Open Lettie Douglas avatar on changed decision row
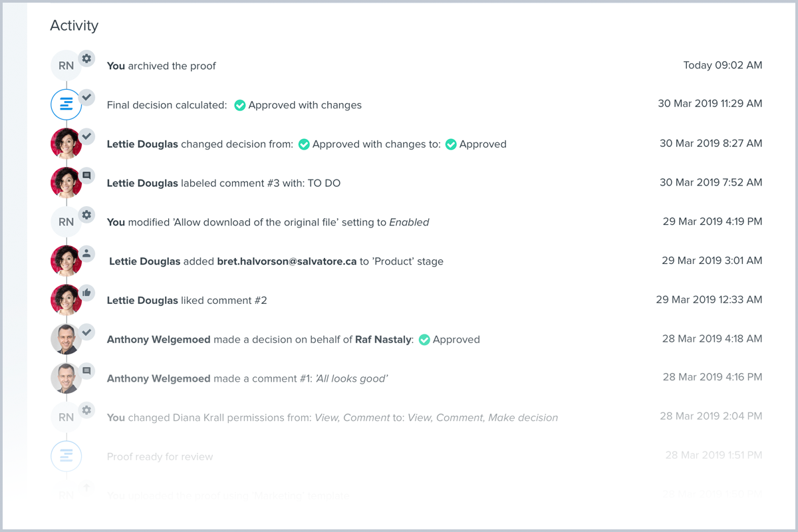Screen dimensions: 798x532 tap(66, 144)
